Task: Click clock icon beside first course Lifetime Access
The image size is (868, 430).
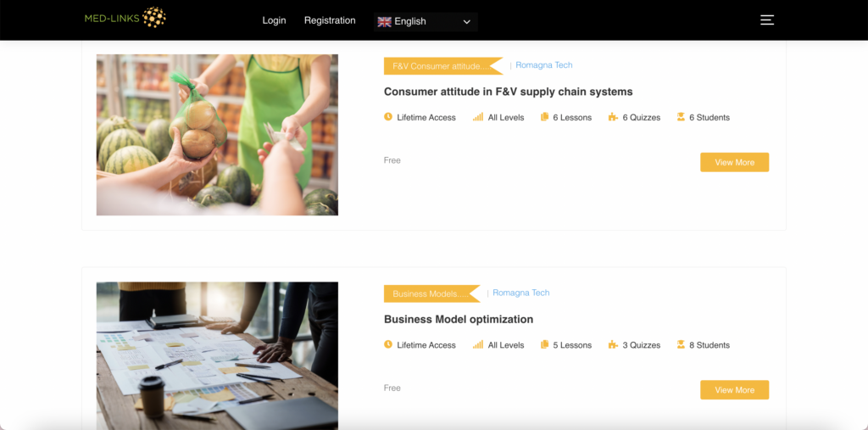Action: [388, 117]
